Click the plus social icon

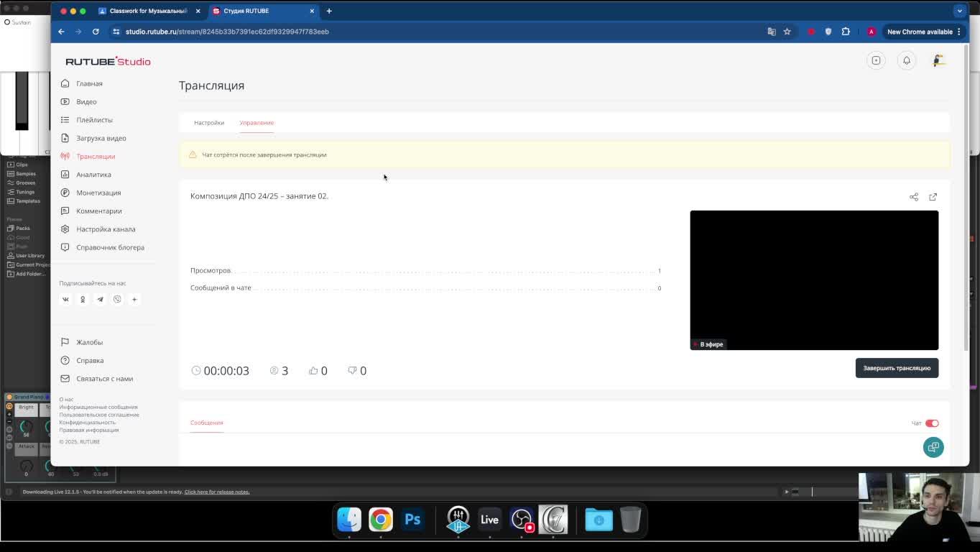134,300
